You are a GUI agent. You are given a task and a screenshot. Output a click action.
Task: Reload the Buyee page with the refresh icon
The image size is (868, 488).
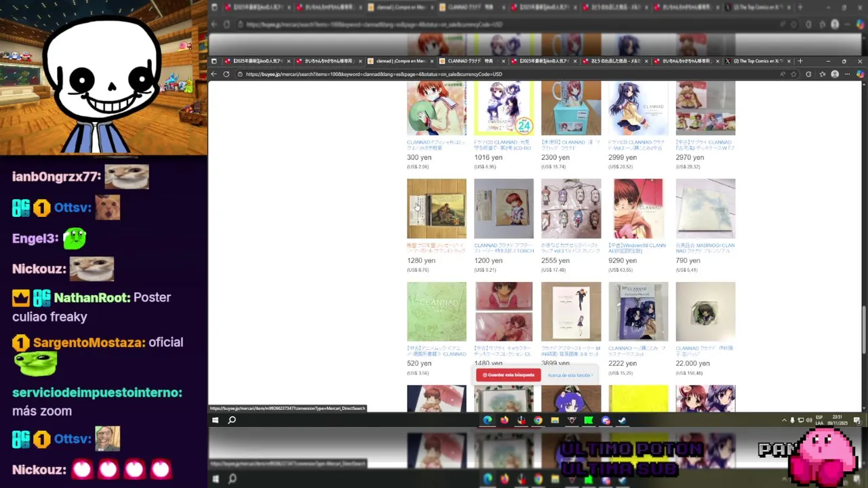[x=226, y=74]
